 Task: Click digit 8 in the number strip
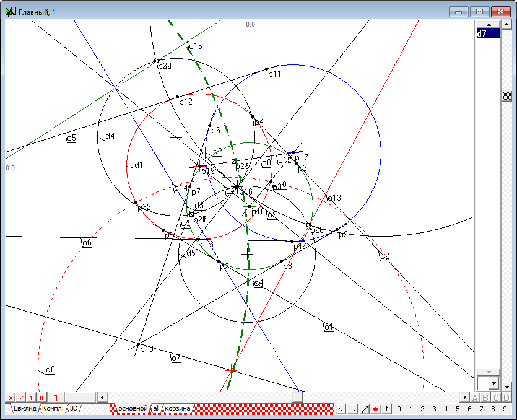493,409
